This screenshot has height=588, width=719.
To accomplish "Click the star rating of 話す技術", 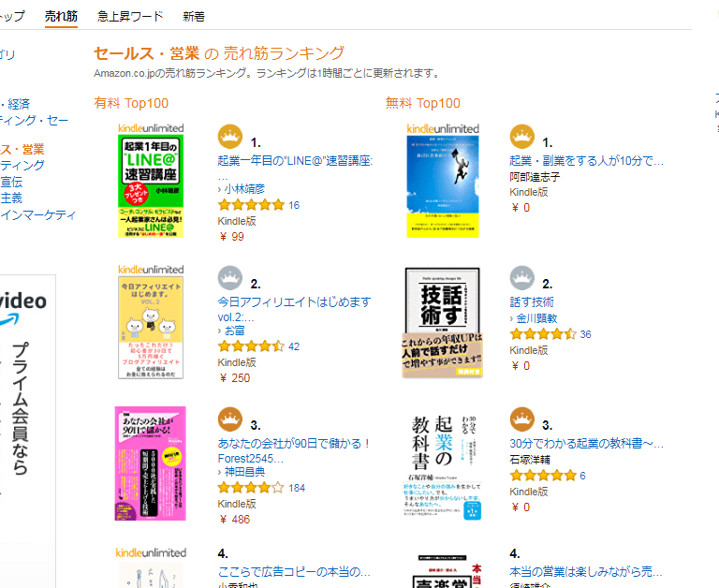I will pyautogui.click(x=543, y=333).
